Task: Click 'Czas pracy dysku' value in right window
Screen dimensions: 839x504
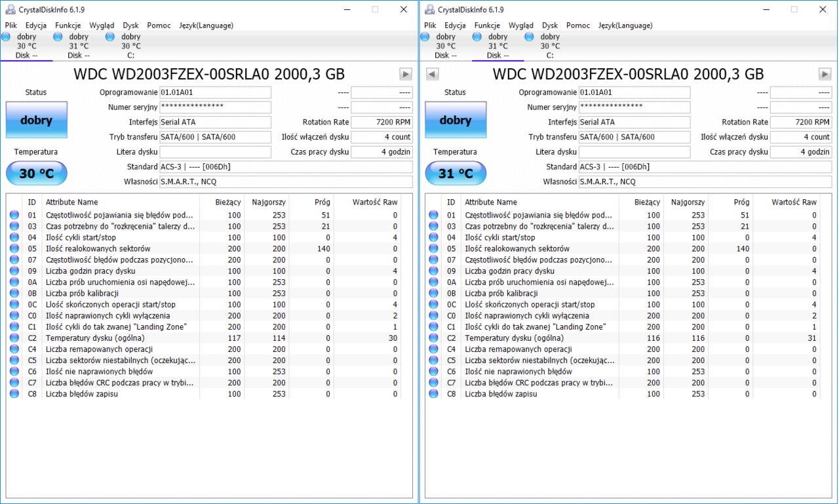Action: 801,152
